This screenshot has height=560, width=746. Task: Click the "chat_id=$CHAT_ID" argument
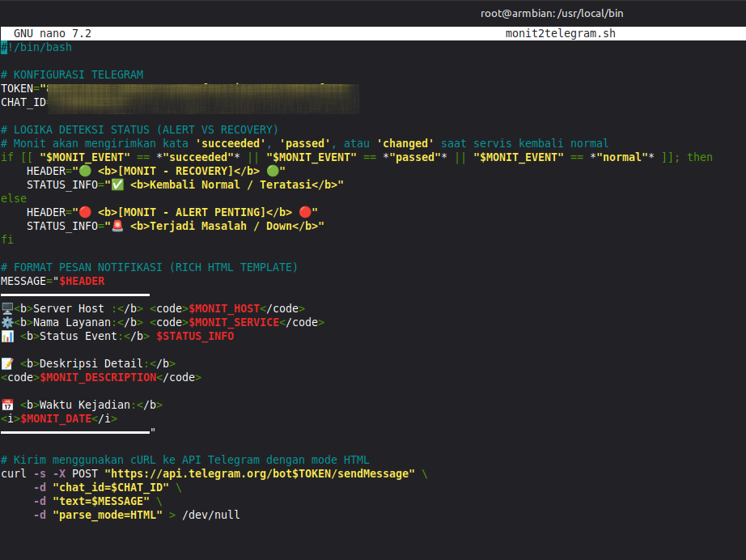pyautogui.click(x=111, y=488)
